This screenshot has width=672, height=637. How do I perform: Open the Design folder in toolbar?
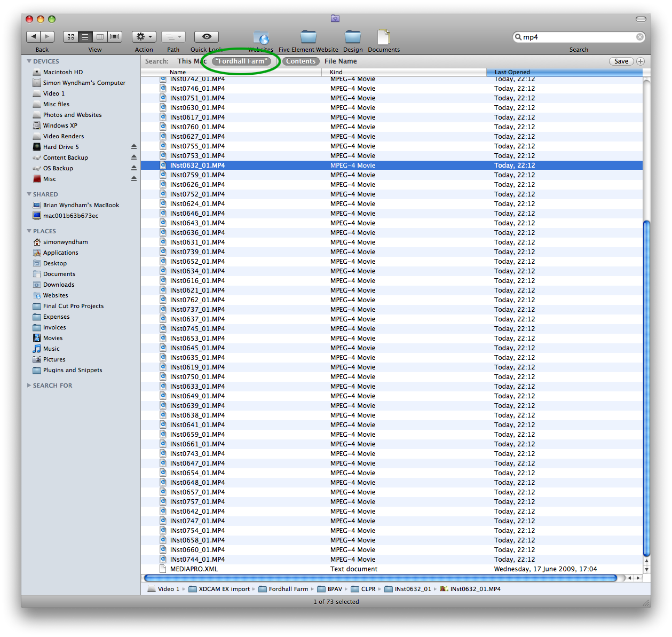click(352, 37)
